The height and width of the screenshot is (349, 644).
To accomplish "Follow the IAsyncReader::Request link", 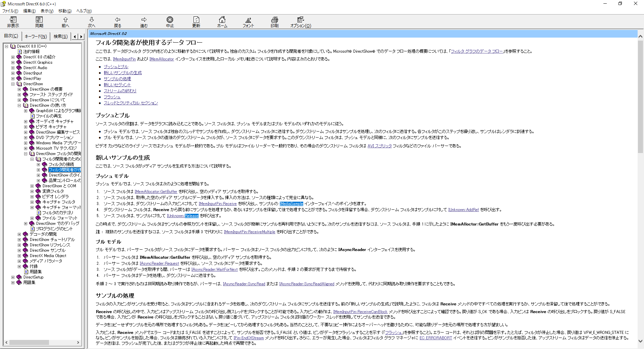I will click(x=159, y=263).
